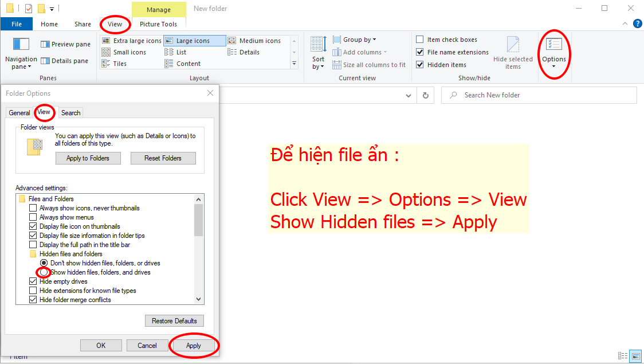Uncheck Display file size information in folder tips
This screenshot has width=644, height=364.
pyautogui.click(x=33, y=236)
